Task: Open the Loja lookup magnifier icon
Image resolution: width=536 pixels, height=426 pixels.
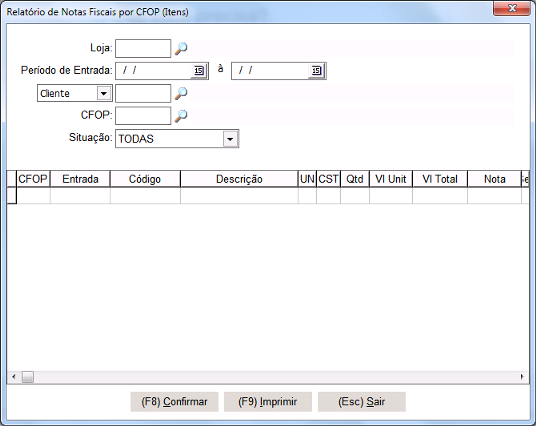Action: [x=181, y=49]
